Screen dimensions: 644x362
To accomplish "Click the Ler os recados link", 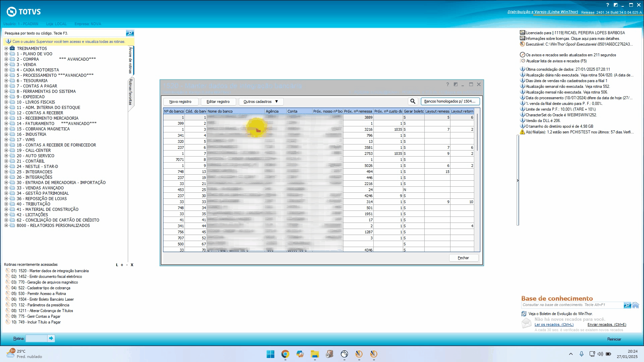I will pos(554,324).
